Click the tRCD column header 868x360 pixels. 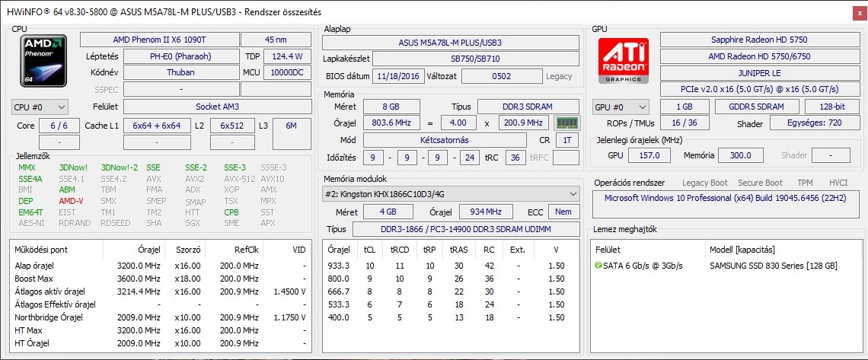click(399, 250)
